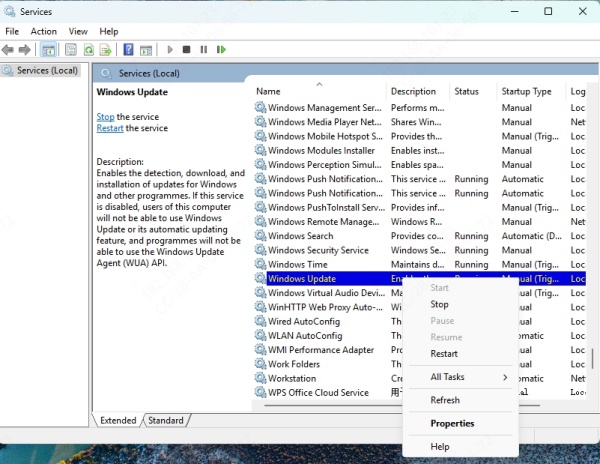600x464 pixels.
Task: Toggle the Show/Hide Action Pane icon
Action: tap(146, 50)
